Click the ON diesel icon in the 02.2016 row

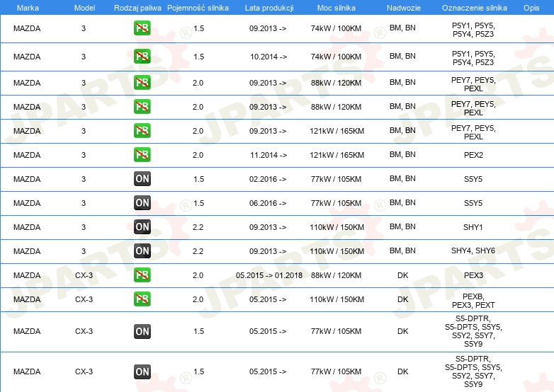point(142,178)
